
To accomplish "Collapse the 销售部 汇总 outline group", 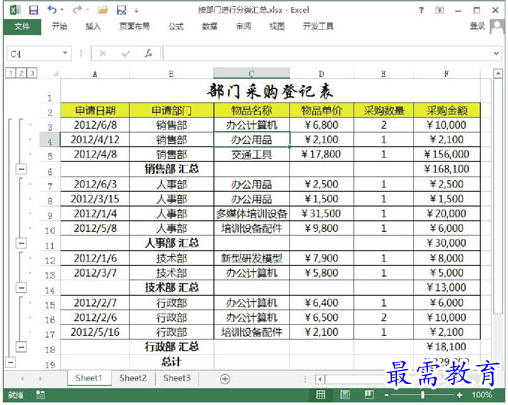I will tap(21, 169).
